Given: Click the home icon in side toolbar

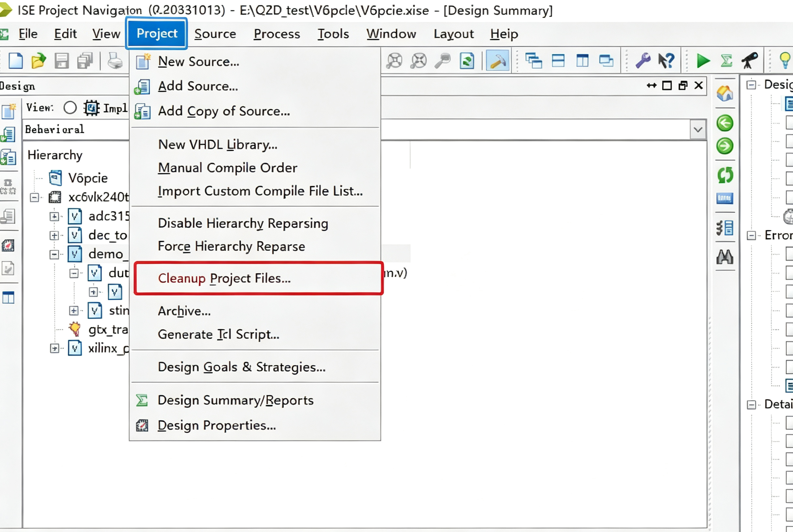Looking at the screenshot, I should point(725,93).
